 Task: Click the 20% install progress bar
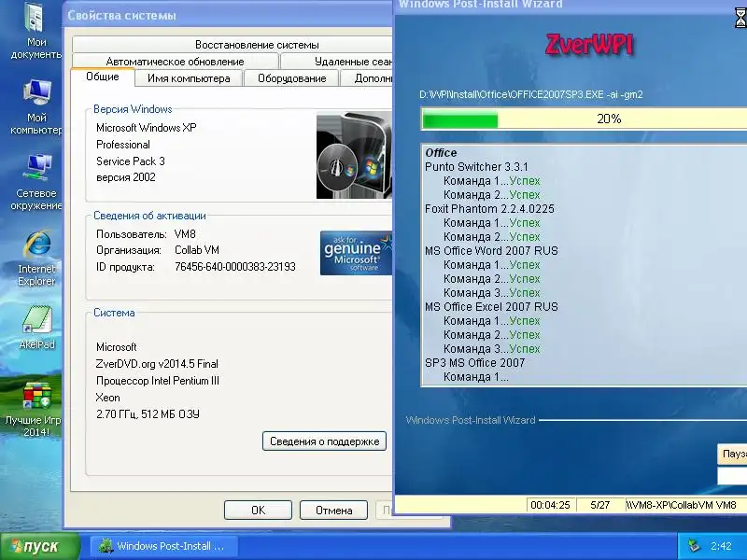[x=585, y=119]
